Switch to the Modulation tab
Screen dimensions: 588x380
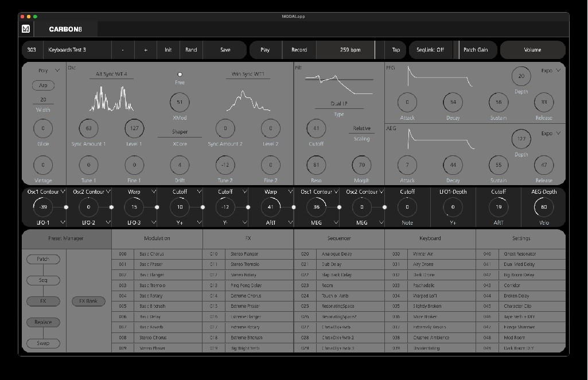point(157,238)
